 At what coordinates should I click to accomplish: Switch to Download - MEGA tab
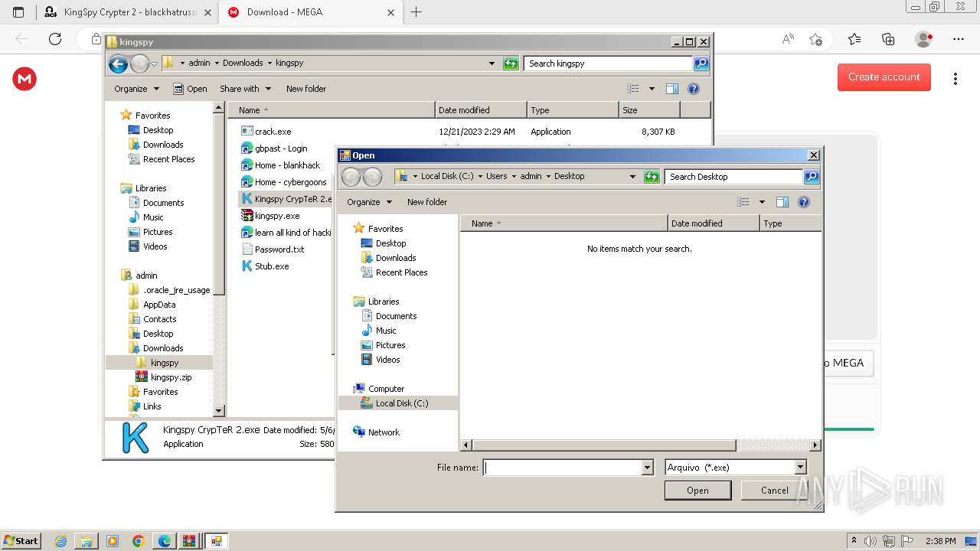pyautogui.click(x=310, y=12)
